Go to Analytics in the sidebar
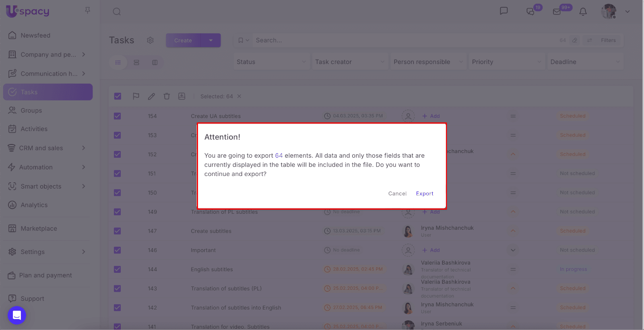Viewport: 644px width, 330px height. click(x=34, y=205)
